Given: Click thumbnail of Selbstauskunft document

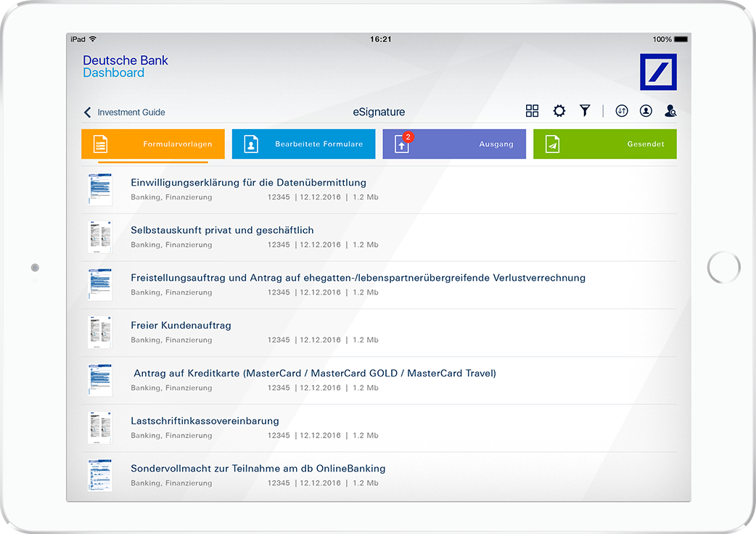Looking at the screenshot, I should [100, 237].
